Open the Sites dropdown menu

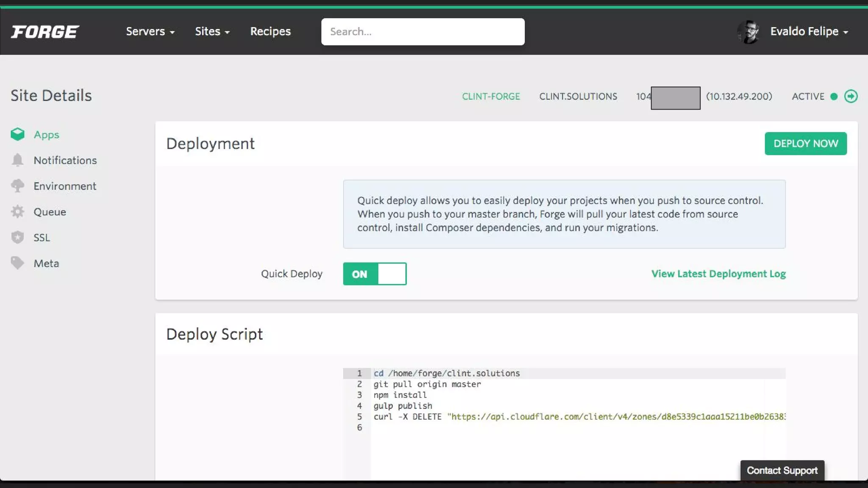212,31
